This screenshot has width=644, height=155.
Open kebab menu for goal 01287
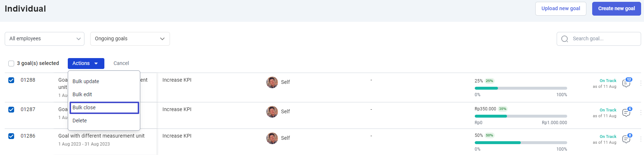(x=641, y=113)
